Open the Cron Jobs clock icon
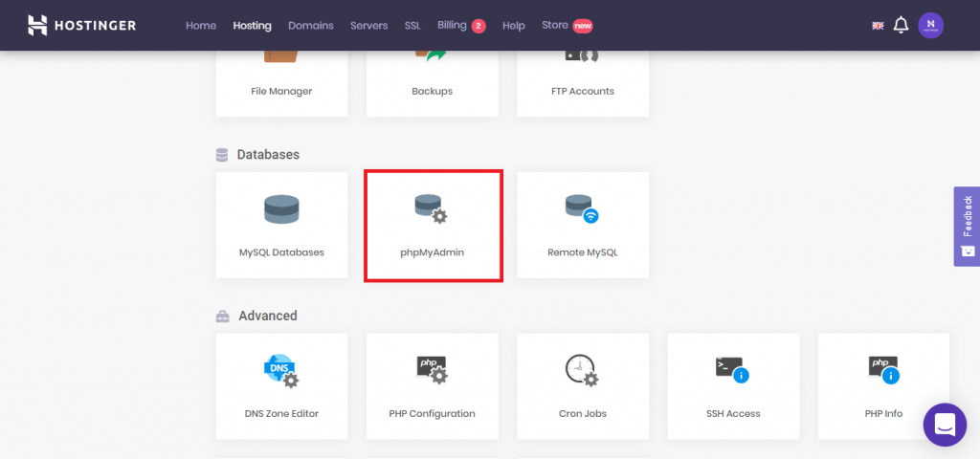 [x=583, y=370]
